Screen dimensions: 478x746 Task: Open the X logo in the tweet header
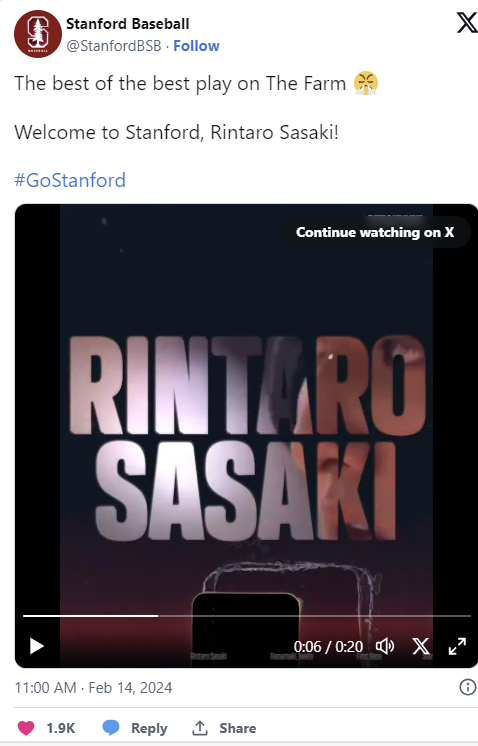click(x=467, y=23)
